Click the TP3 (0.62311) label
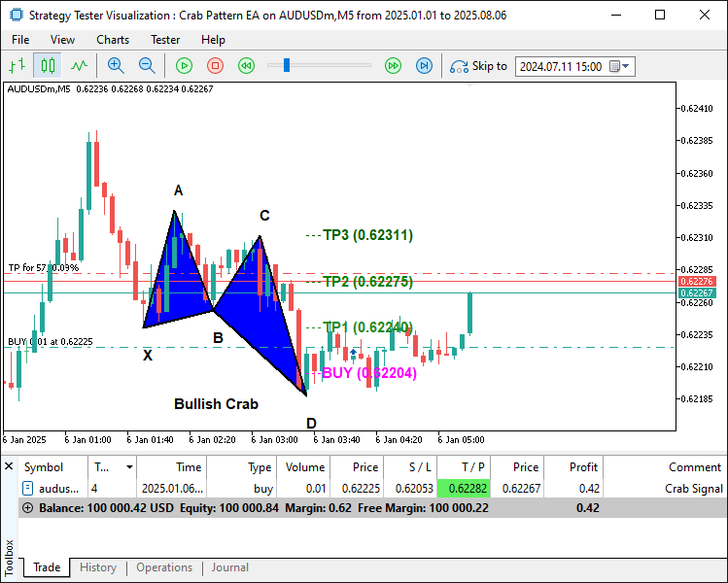Screen dimensions: 728x583 tap(367, 235)
